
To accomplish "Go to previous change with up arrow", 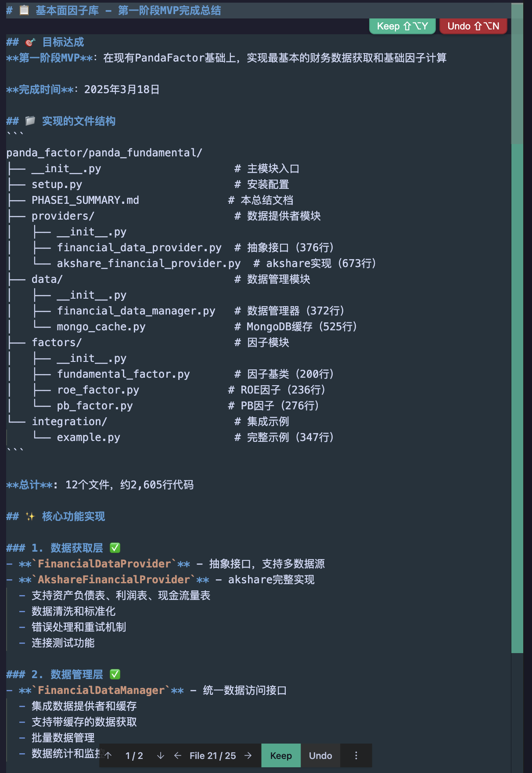I will [x=108, y=755].
